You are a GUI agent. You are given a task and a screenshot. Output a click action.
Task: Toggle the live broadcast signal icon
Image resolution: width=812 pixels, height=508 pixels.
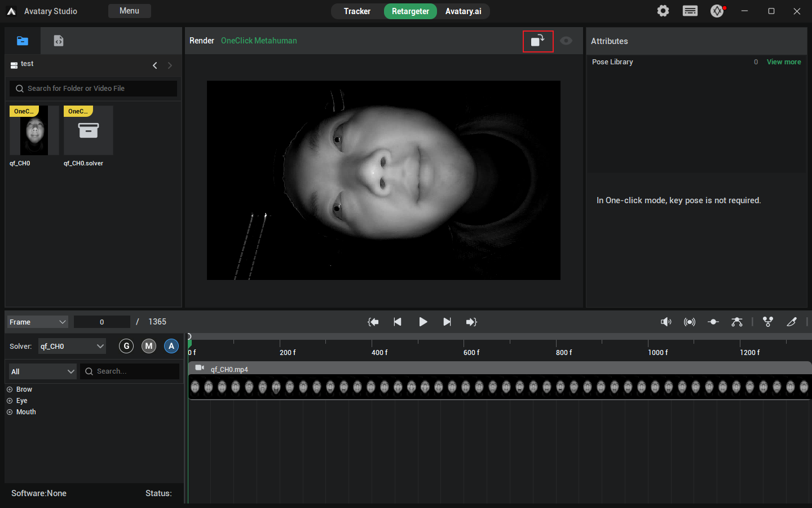(690, 322)
